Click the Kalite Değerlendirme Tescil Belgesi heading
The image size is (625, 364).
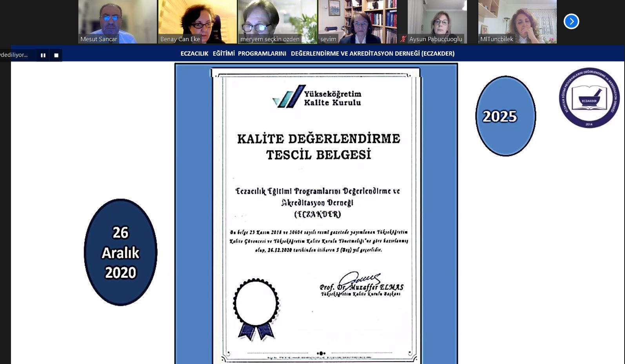point(318,147)
